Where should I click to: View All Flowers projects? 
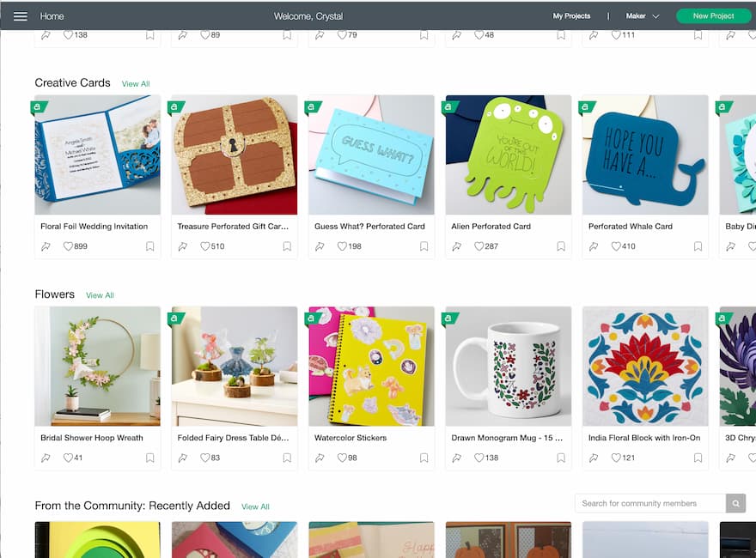point(100,295)
